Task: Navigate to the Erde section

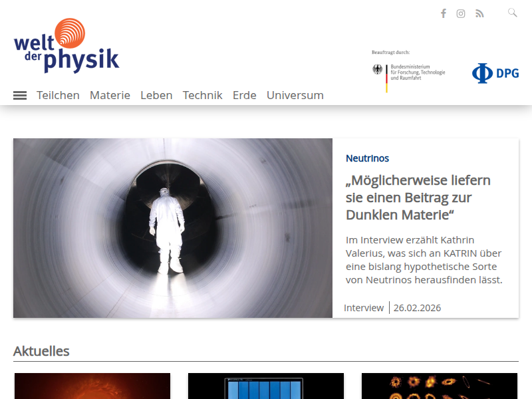Action: click(x=244, y=95)
